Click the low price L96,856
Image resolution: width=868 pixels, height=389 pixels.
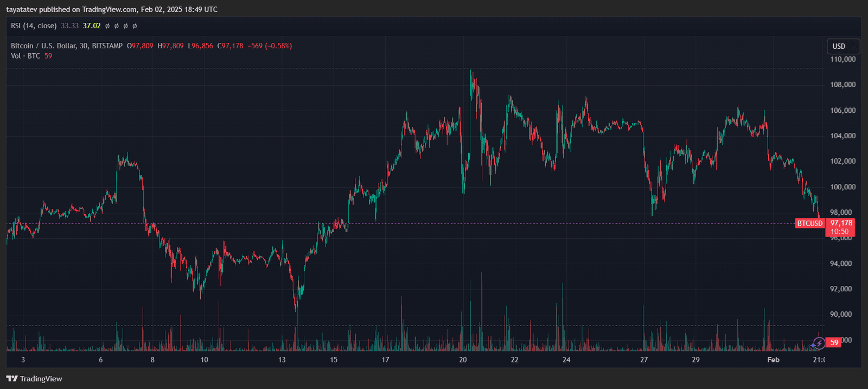click(x=201, y=46)
